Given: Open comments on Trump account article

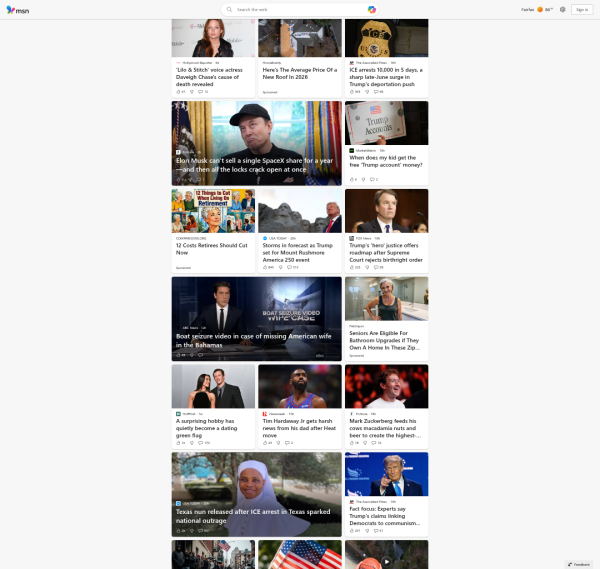Looking at the screenshot, I should point(373,179).
